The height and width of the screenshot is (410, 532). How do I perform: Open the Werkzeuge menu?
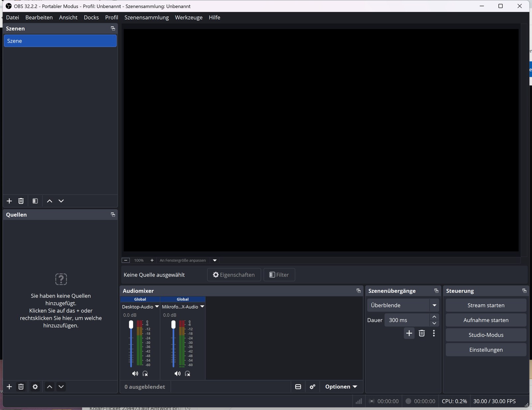(x=189, y=17)
